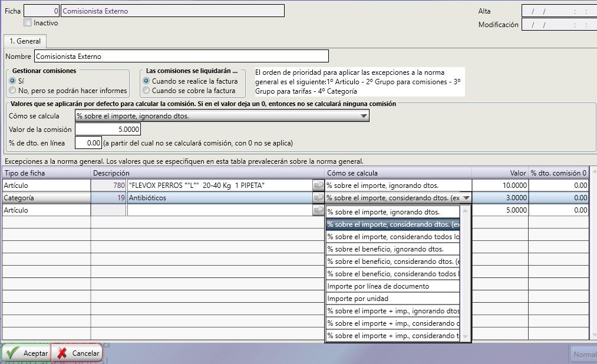597x364 pixels.
Task: Click lookup icon in Antibióticos row
Action: point(318,198)
